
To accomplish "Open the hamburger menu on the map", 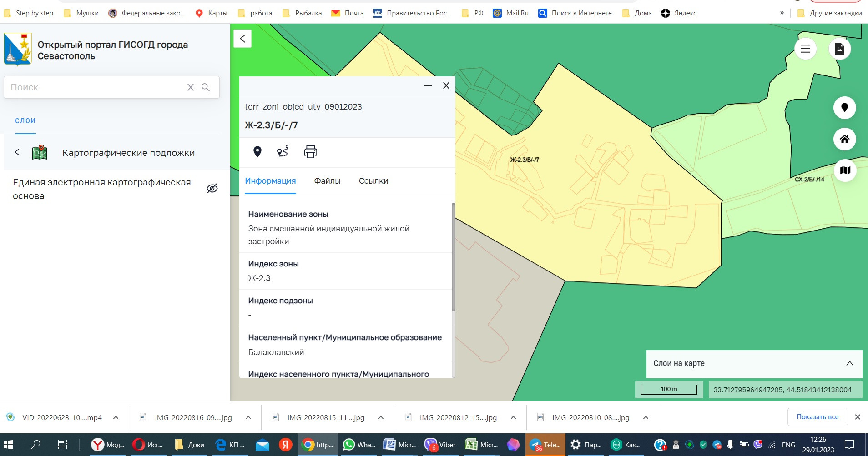I will [805, 49].
